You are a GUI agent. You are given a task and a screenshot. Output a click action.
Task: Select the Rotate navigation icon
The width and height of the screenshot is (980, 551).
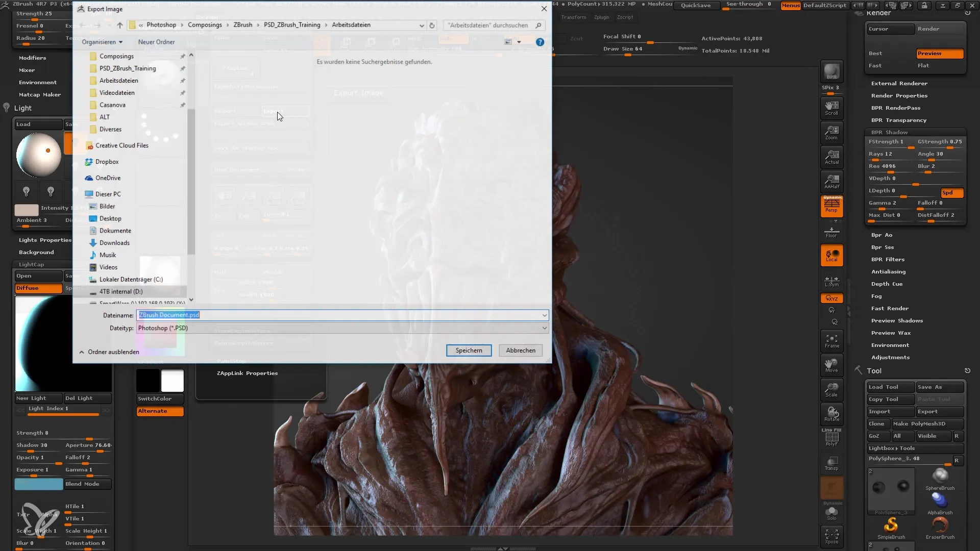831,414
